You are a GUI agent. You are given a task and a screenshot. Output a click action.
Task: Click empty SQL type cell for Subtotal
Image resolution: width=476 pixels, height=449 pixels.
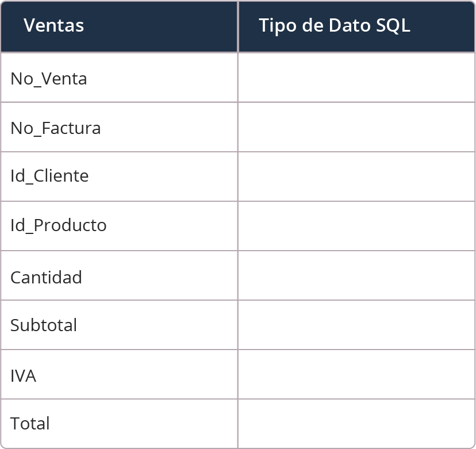tap(356, 325)
